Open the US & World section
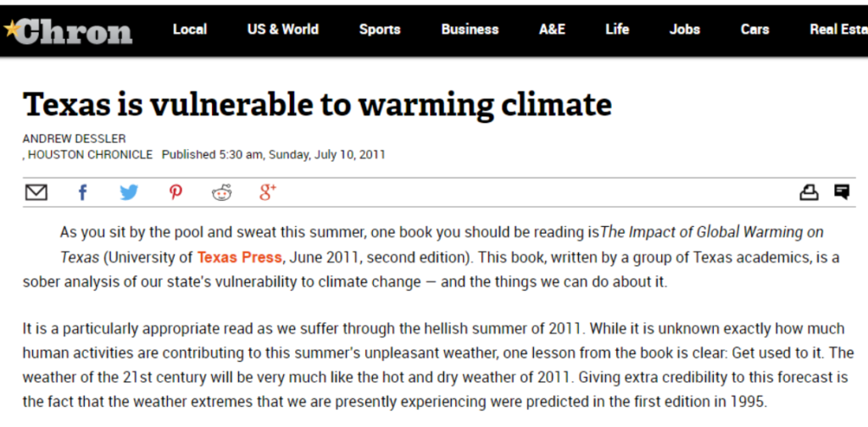868x427 pixels. [283, 30]
